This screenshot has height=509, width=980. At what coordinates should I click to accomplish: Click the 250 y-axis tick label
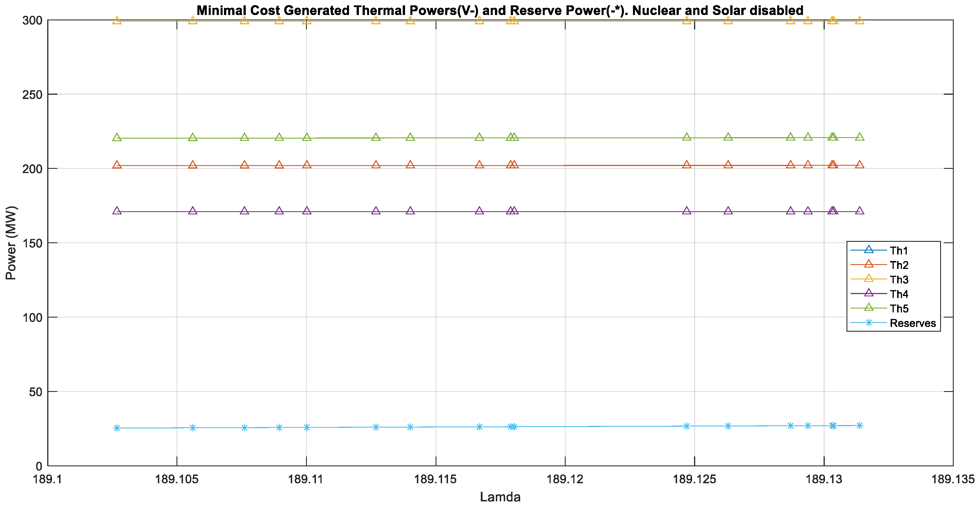[x=32, y=94]
